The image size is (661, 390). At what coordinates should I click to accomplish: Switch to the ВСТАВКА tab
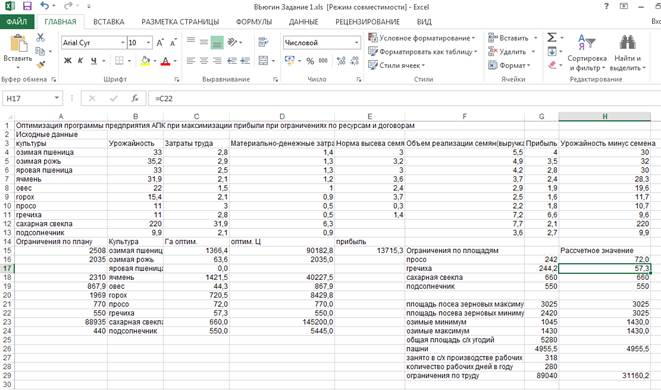[x=109, y=22]
